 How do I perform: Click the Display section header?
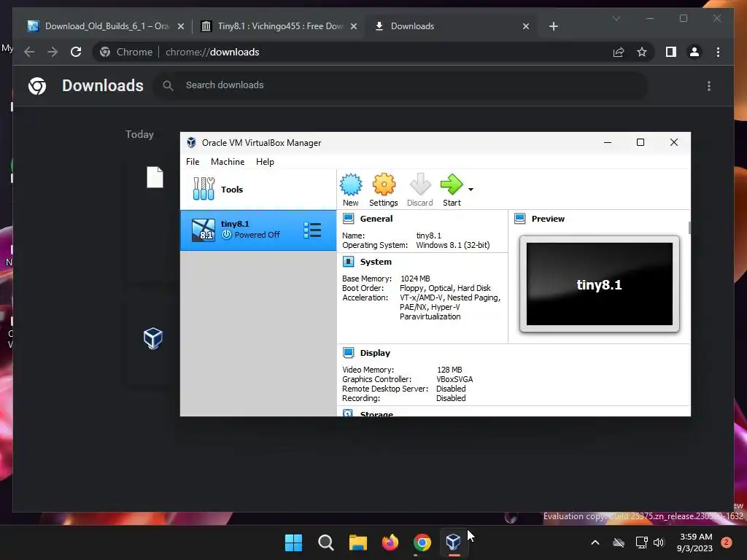(x=375, y=353)
